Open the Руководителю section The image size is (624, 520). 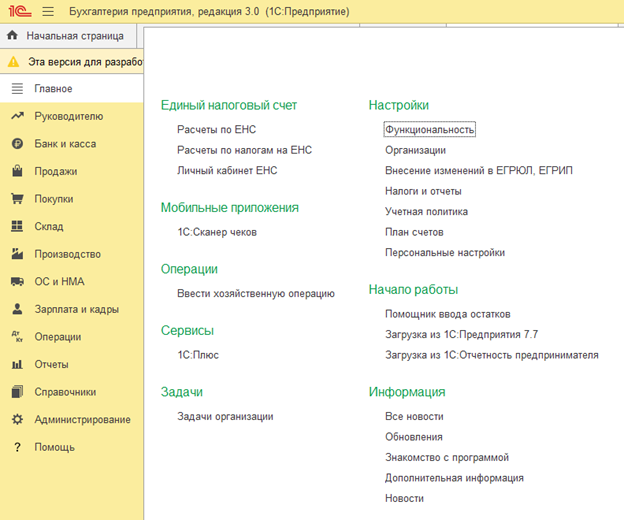(x=72, y=116)
